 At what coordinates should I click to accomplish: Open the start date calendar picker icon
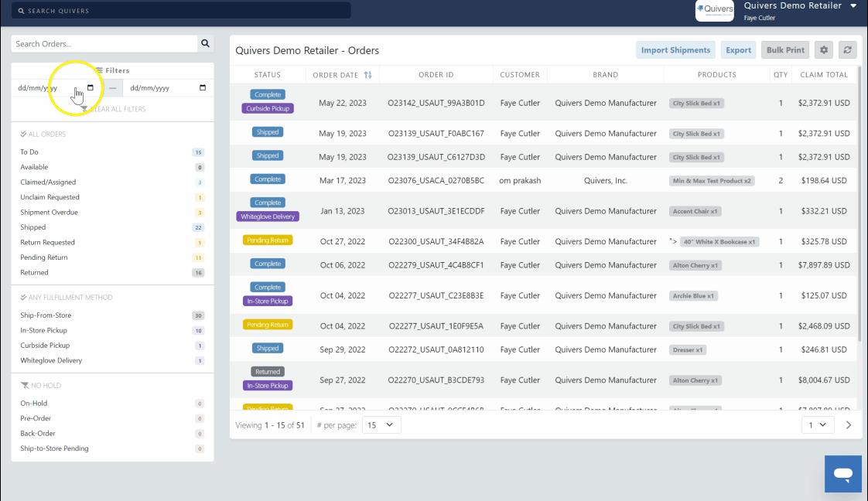91,88
